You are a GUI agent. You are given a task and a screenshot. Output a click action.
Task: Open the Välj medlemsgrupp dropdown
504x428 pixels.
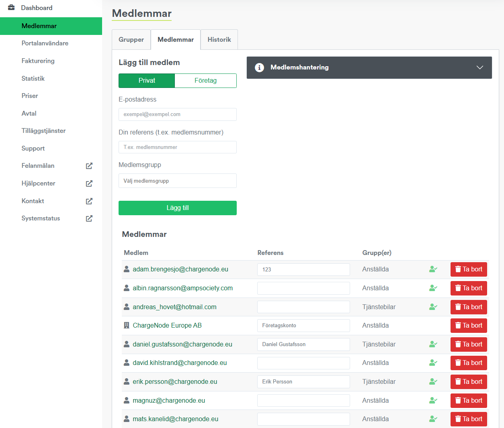click(x=177, y=181)
